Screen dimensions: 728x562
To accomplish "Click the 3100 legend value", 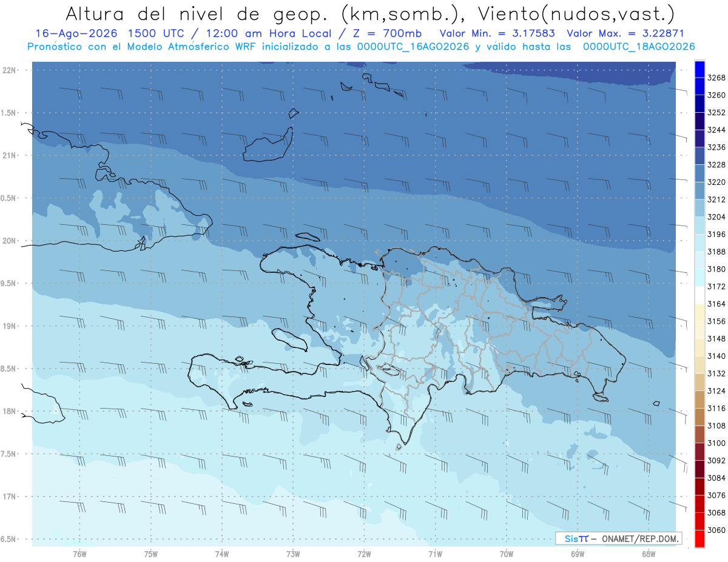I will coord(716,443).
